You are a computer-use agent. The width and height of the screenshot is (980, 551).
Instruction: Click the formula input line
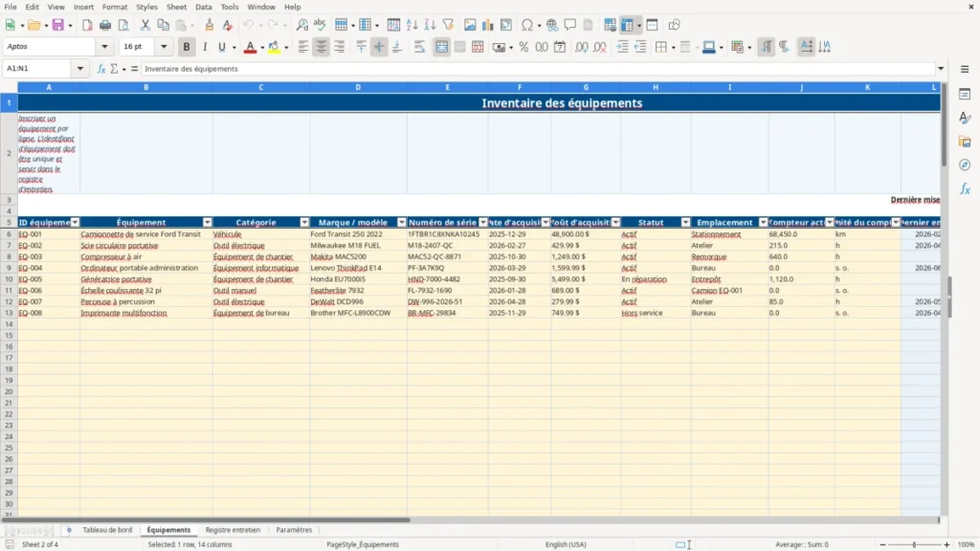tap(538, 69)
